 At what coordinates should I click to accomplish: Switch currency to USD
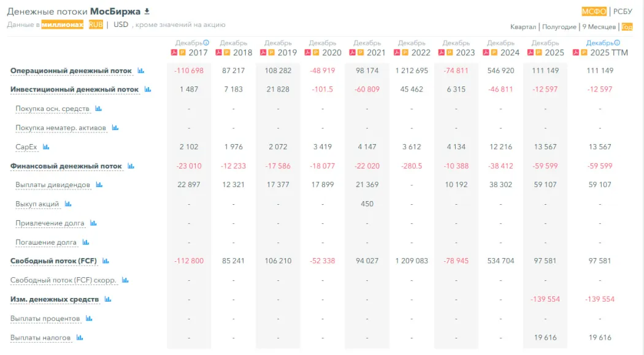tap(121, 25)
